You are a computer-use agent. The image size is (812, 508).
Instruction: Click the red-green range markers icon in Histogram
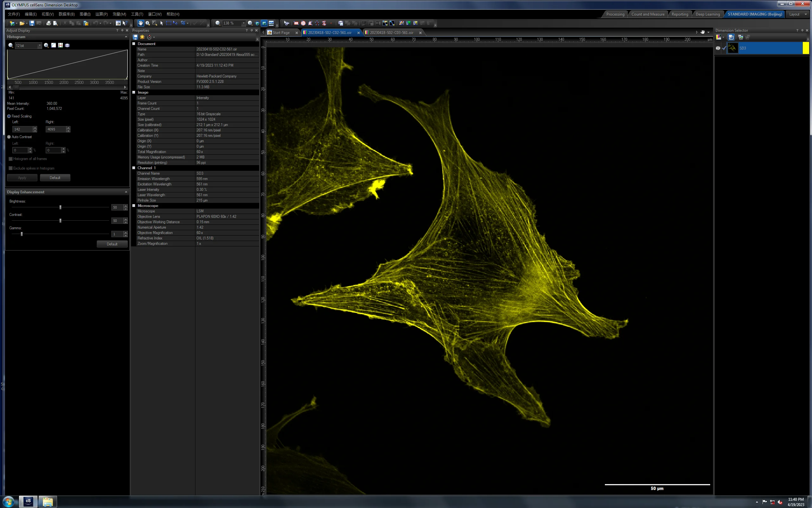click(60, 45)
